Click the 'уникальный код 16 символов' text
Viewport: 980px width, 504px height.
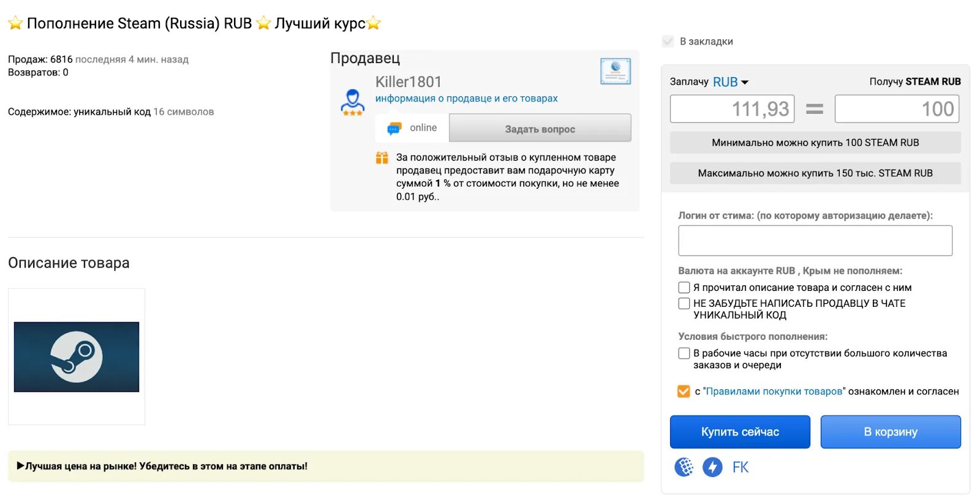pos(144,111)
